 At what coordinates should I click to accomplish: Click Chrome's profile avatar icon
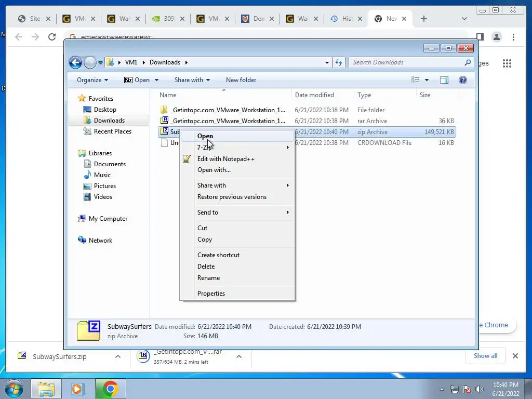coord(496,37)
